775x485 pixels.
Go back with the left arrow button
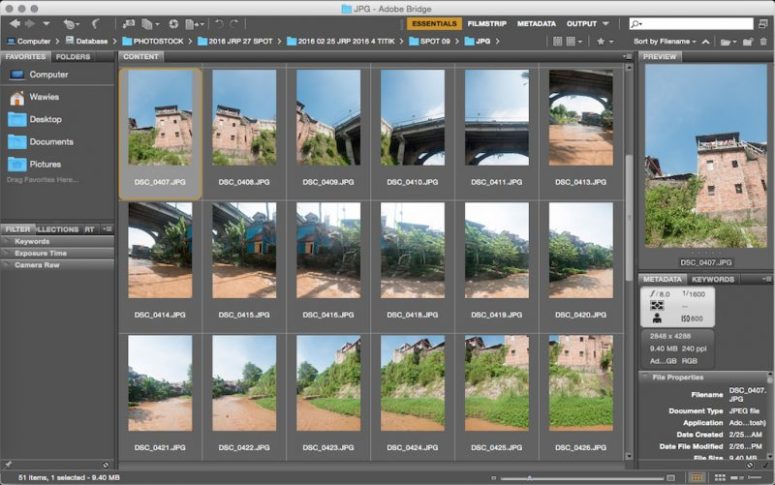pos(15,23)
